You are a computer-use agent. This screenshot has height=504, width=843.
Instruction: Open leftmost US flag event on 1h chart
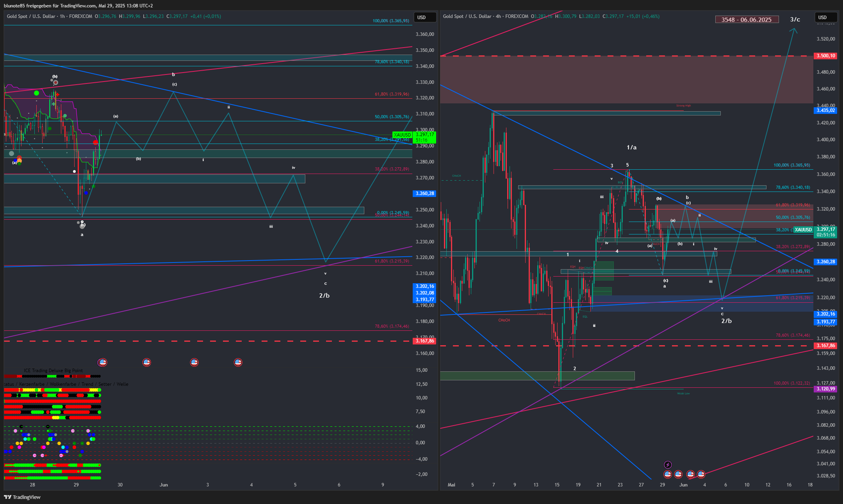click(x=103, y=362)
